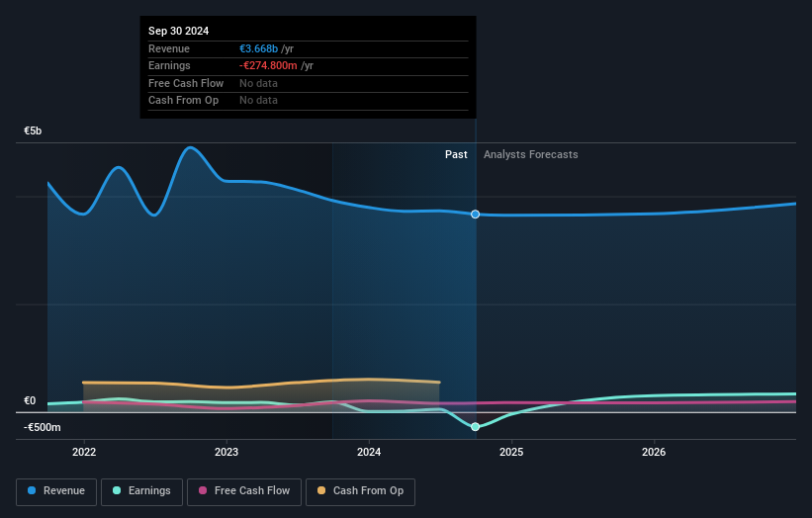Select the earnings data point near -€500m
Image resolution: width=812 pixels, height=518 pixels.
coord(475,427)
